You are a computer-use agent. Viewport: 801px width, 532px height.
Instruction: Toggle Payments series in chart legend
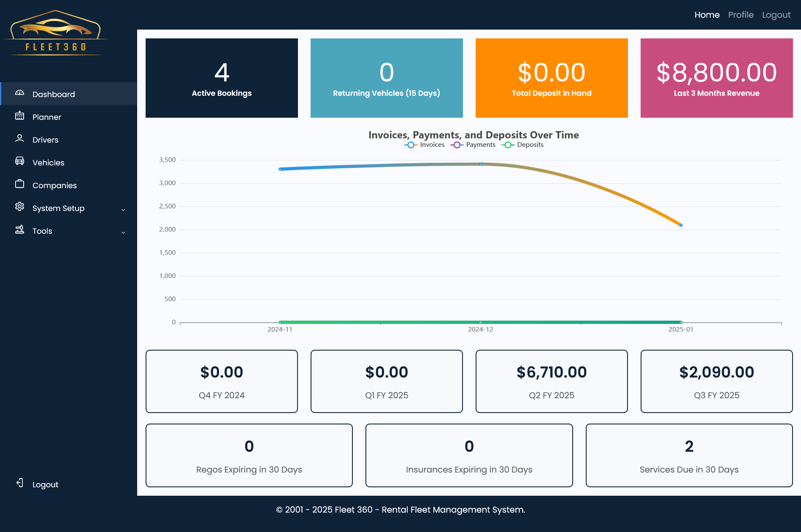point(473,145)
